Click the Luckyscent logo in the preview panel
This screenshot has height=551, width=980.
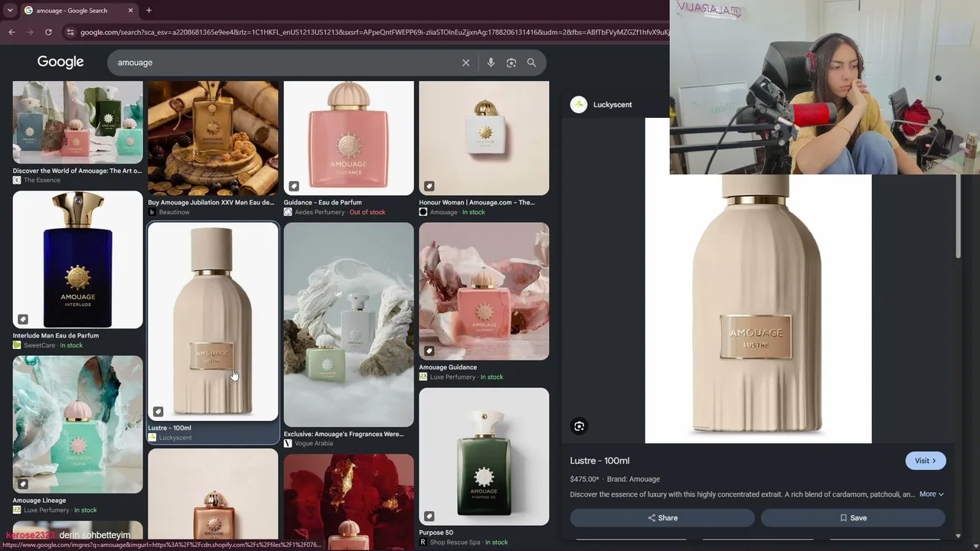click(x=579, y=105)
